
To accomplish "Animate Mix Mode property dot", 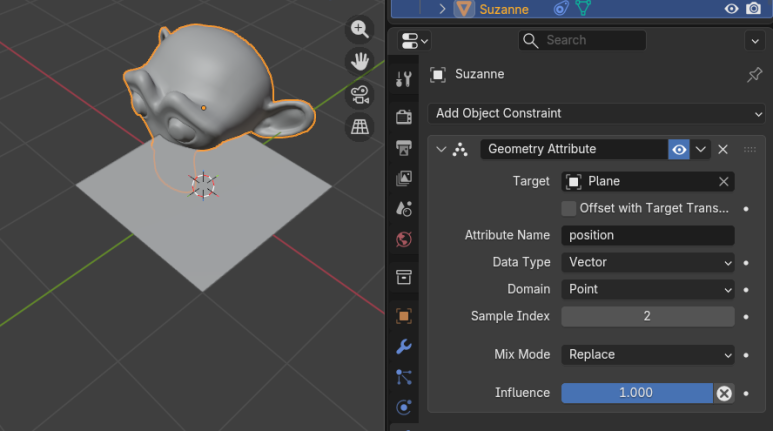I will coord(746,355).
